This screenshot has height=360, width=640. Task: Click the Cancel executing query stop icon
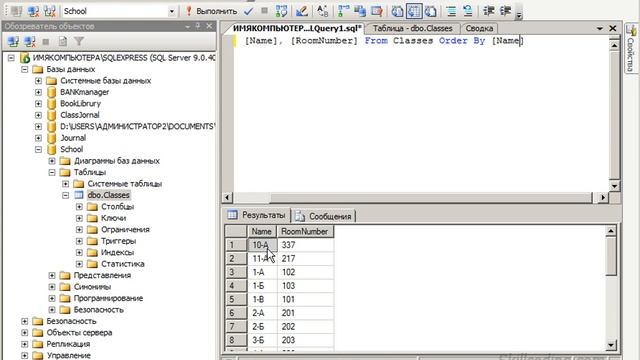coord(264,11)
